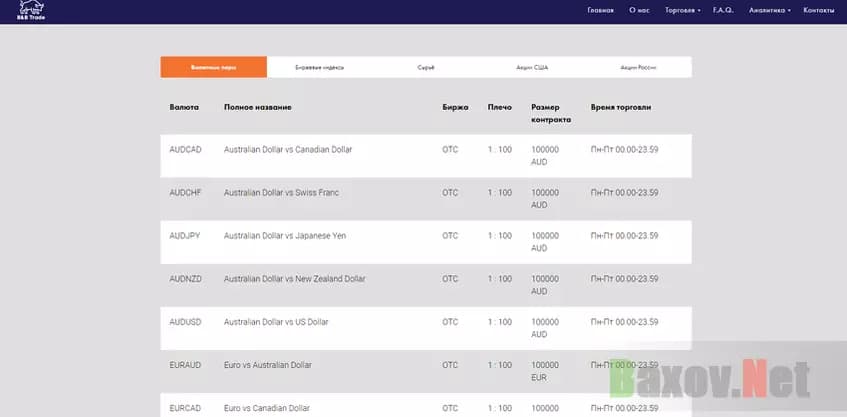
Task: Switch to the Сырьё tab
Action: [426, 67]
